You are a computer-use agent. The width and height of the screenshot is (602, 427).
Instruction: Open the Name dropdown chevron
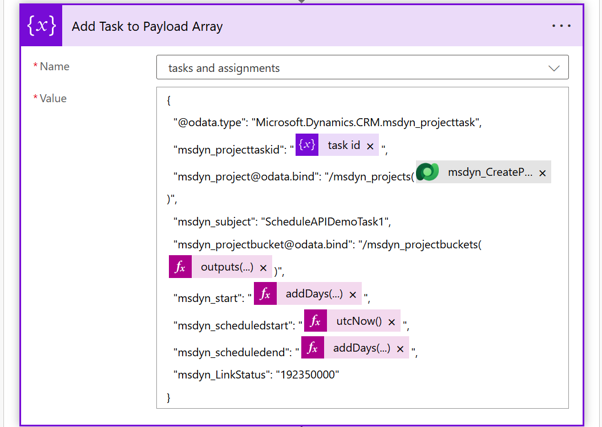(x=554, y=68)
